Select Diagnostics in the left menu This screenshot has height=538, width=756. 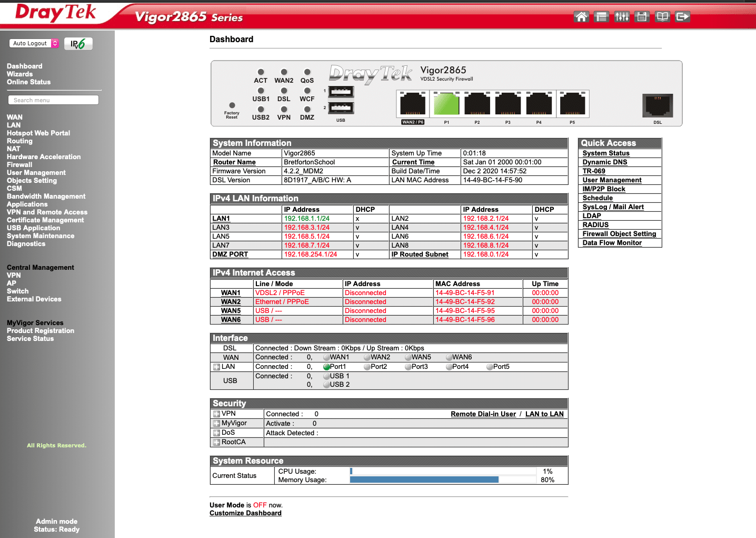point(25,243)
